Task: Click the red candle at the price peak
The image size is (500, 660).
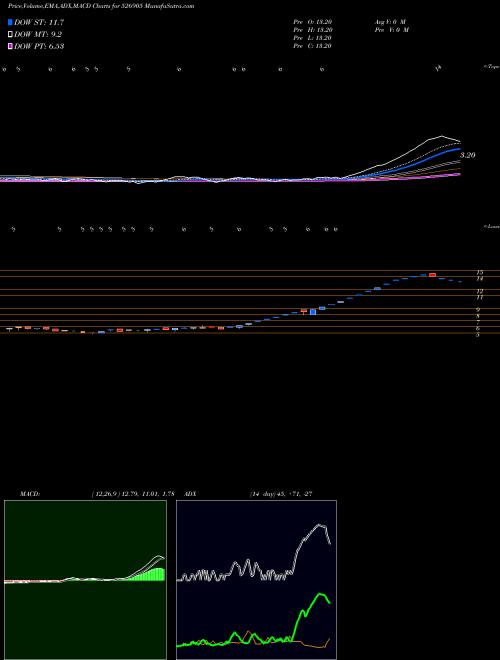Action: (x=432, y=275)
